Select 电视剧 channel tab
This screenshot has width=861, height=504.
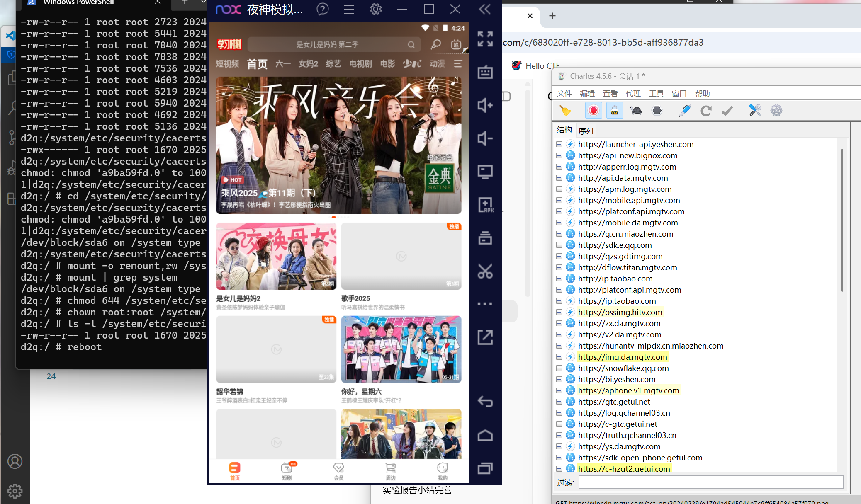(360, 64)
